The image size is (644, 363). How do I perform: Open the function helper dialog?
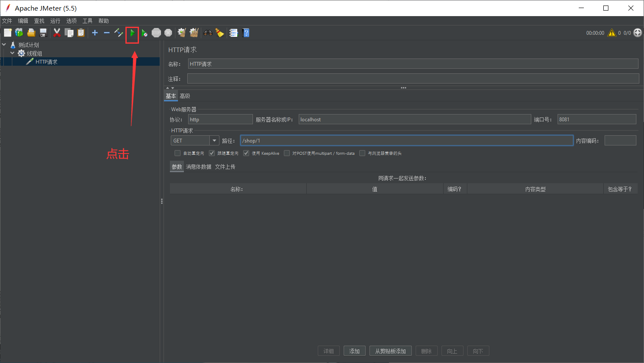pyautogui.click(x=233, y=33)
